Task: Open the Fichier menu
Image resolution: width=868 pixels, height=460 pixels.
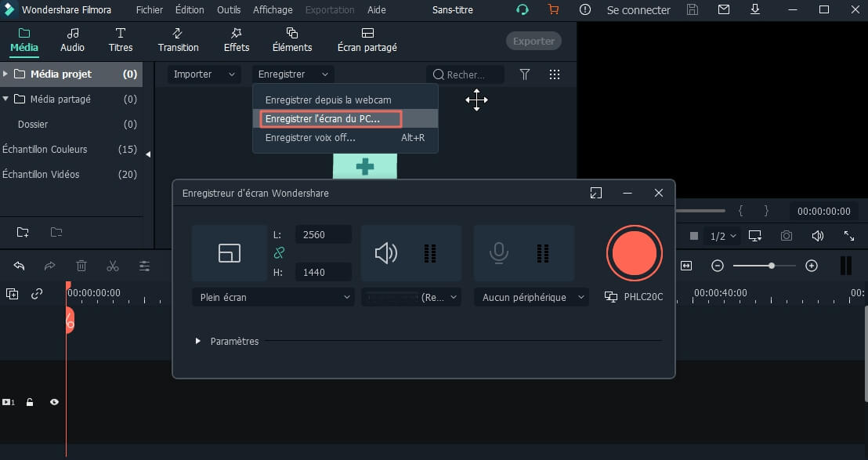Action: pyautogui.click(x=150, y=9)
